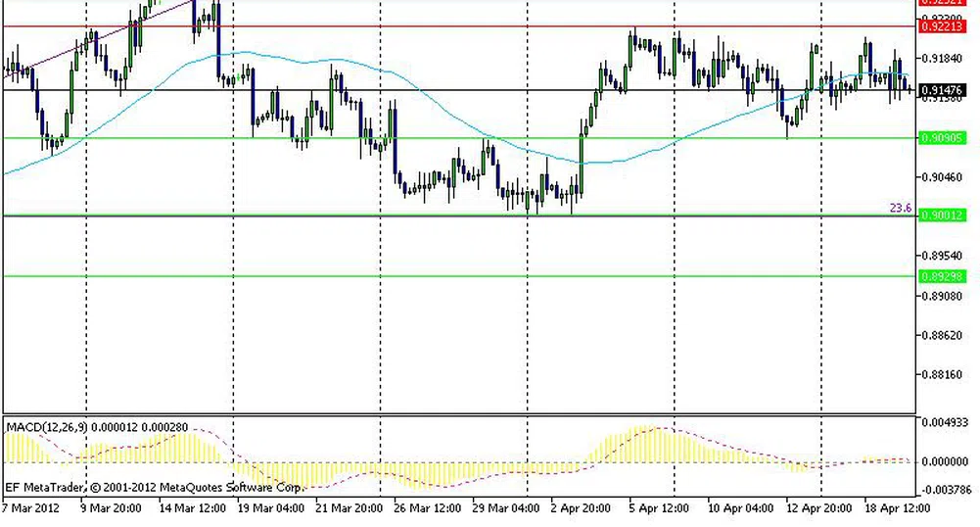Click the 0.88160 price scale value
The height and width of the screenshot is (527, 980).
coord(942,374)
